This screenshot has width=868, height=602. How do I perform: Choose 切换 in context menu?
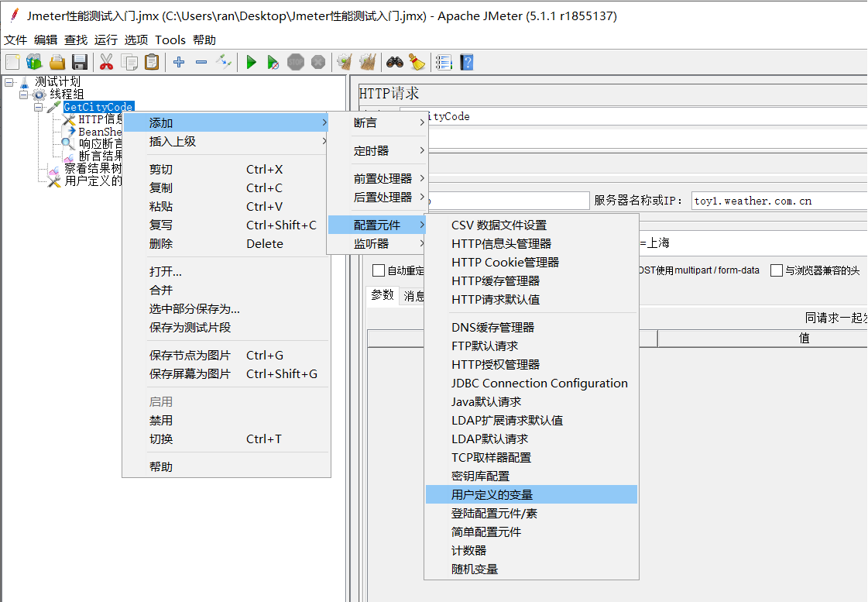pyautogui.click(x=226, y=439)
